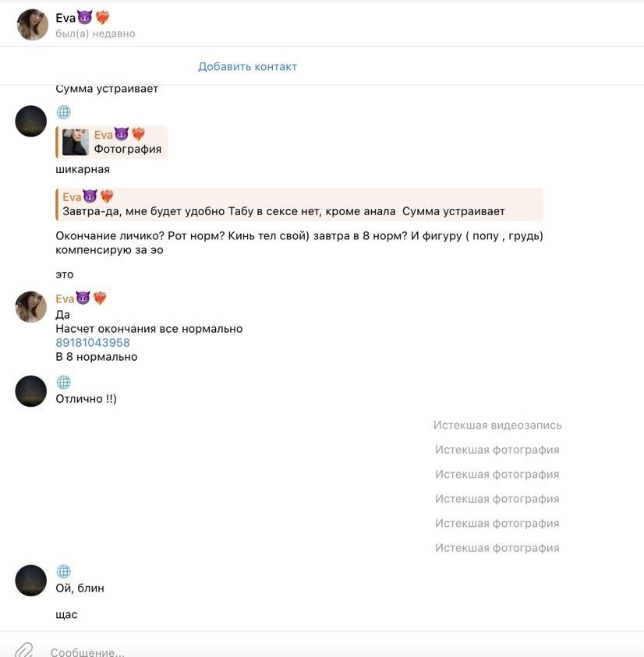
Task: Click the Истекшая видеозапись expired item
Action: tap(497, 426)
